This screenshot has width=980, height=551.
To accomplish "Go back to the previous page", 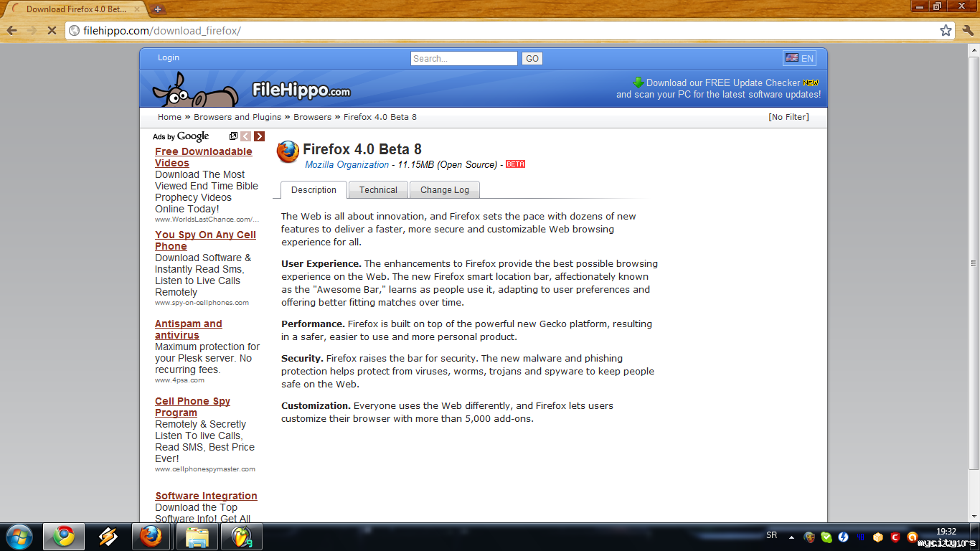I will click(x=11, y=31).
